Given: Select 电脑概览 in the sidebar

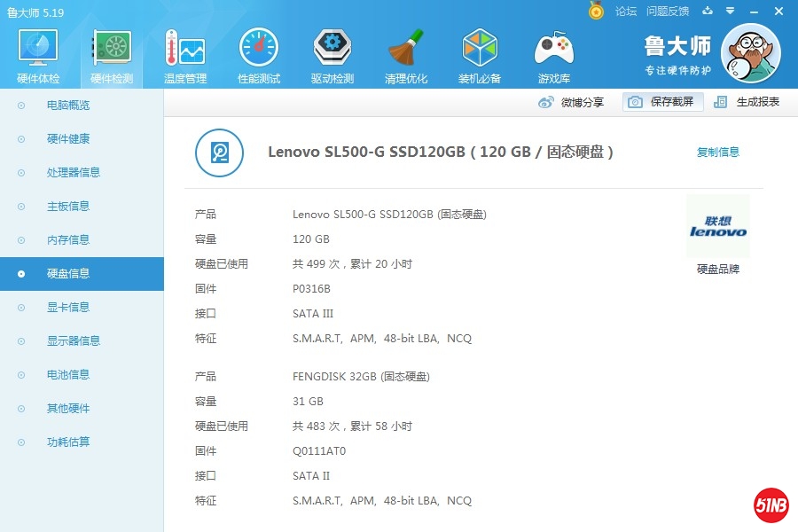Looking at the screenshot, I should pos(68,106).
